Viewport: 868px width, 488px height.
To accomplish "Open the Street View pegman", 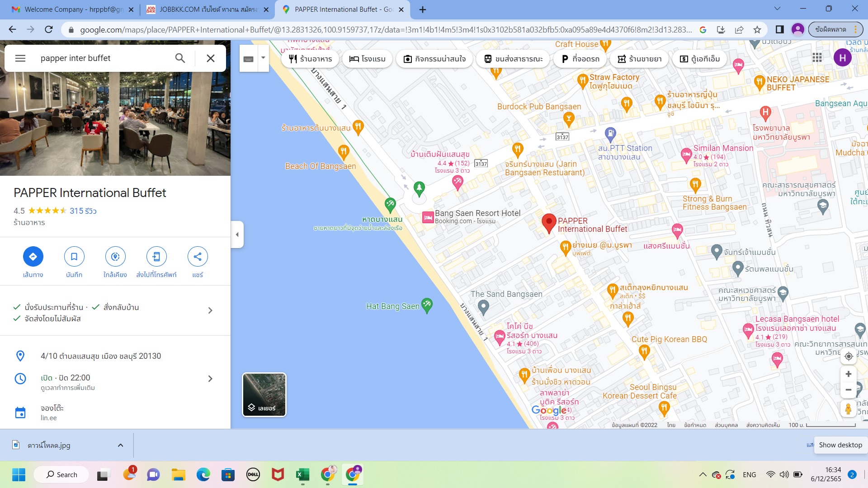I will point(849,409).
